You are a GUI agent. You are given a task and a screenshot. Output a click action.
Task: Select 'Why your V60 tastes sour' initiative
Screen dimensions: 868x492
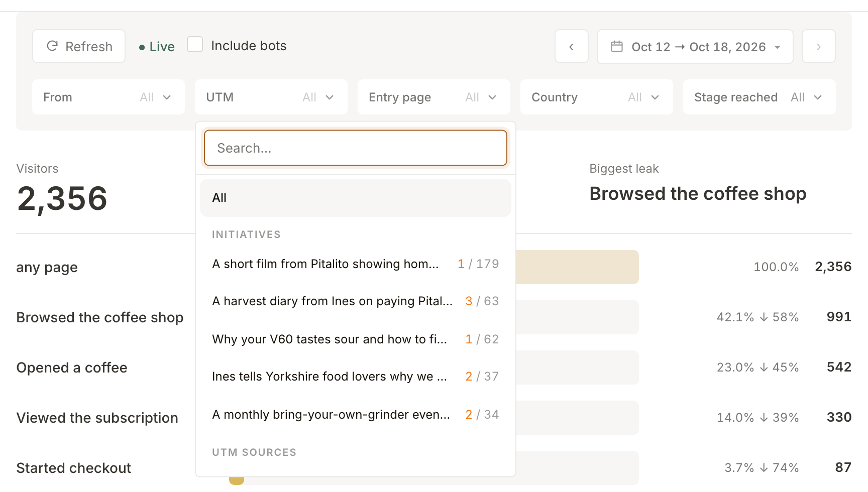356,339
